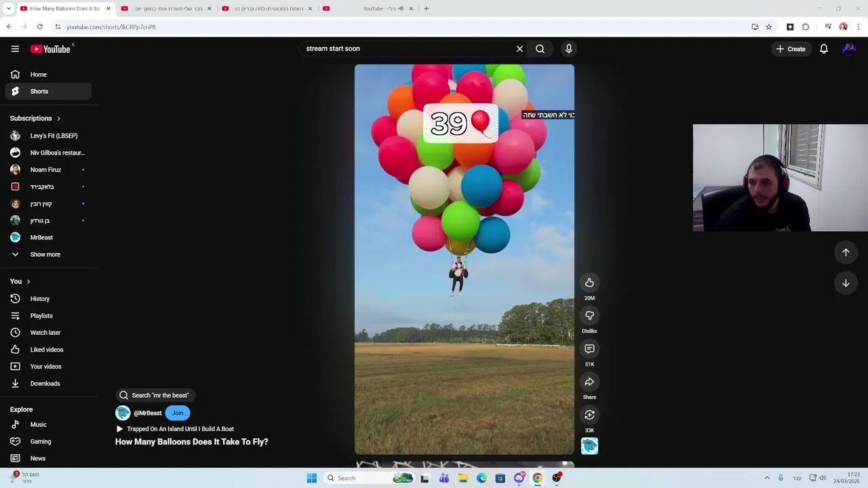Open the YouTube hamburger guide menu

pos(15,49)
